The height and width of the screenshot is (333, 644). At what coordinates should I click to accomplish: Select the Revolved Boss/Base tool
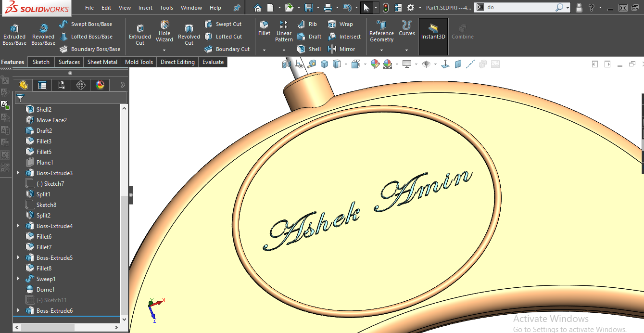point(43,34)
